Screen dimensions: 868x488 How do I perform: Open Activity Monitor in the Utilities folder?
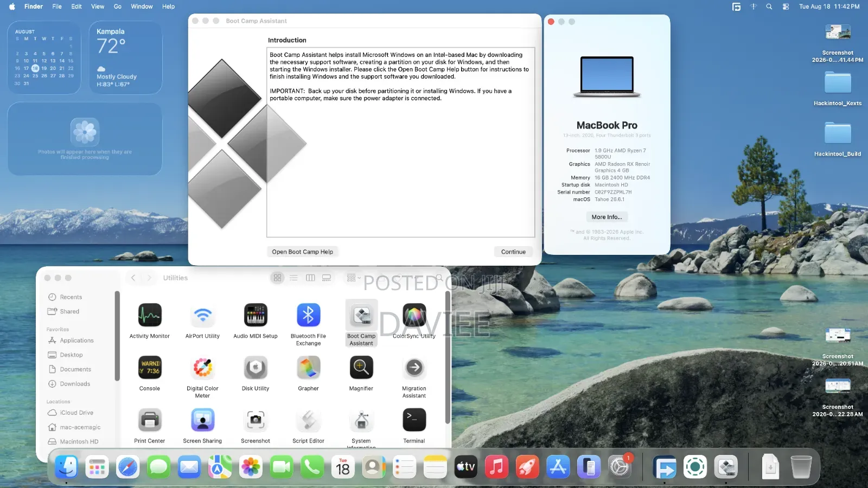coord(150,315)
